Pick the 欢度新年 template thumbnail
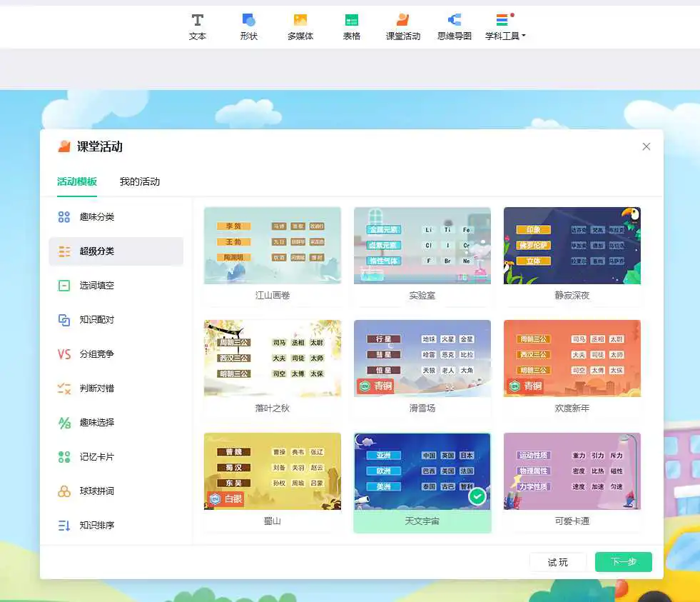The width and height of the screenshot is (700, 602). [x=572, y=358]
